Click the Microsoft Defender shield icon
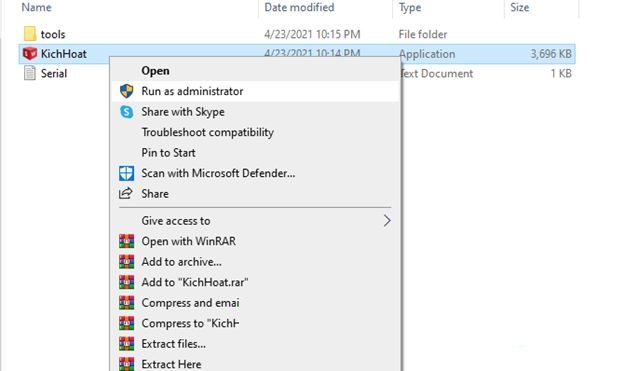The height and width of the screenshot is (371, 624). (127, 173)
